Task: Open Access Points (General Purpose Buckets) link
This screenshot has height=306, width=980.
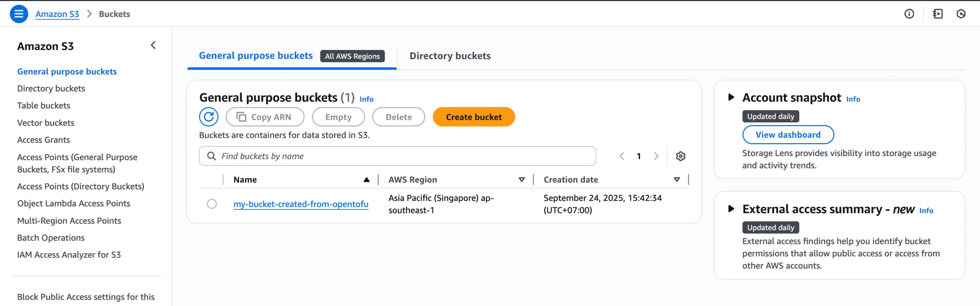Action: coord(77,163)
